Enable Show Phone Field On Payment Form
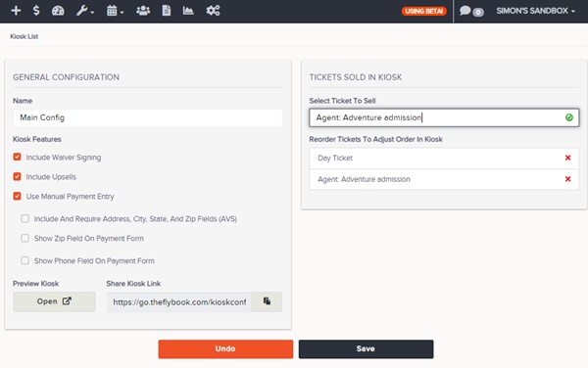 25,260
